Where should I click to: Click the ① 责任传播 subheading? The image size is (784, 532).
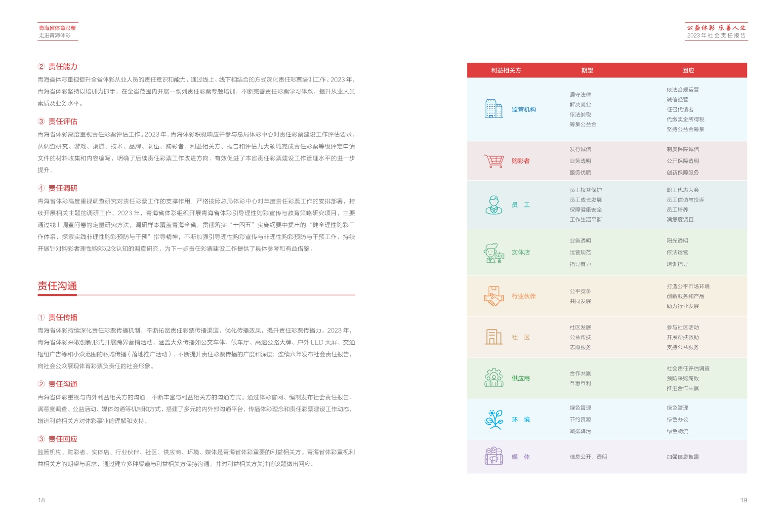tap(58, 318)
